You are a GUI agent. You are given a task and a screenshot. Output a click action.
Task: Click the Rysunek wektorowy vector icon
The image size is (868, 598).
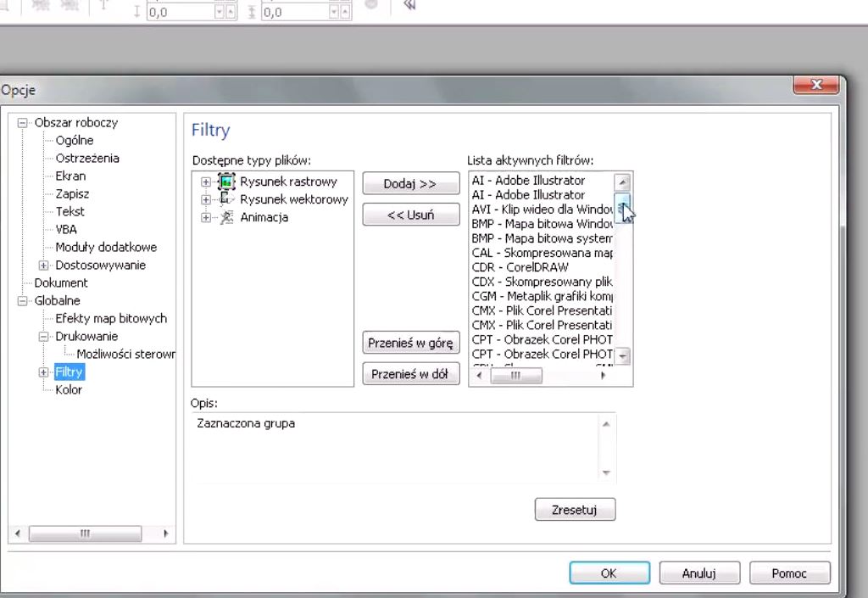click(226, 199)
